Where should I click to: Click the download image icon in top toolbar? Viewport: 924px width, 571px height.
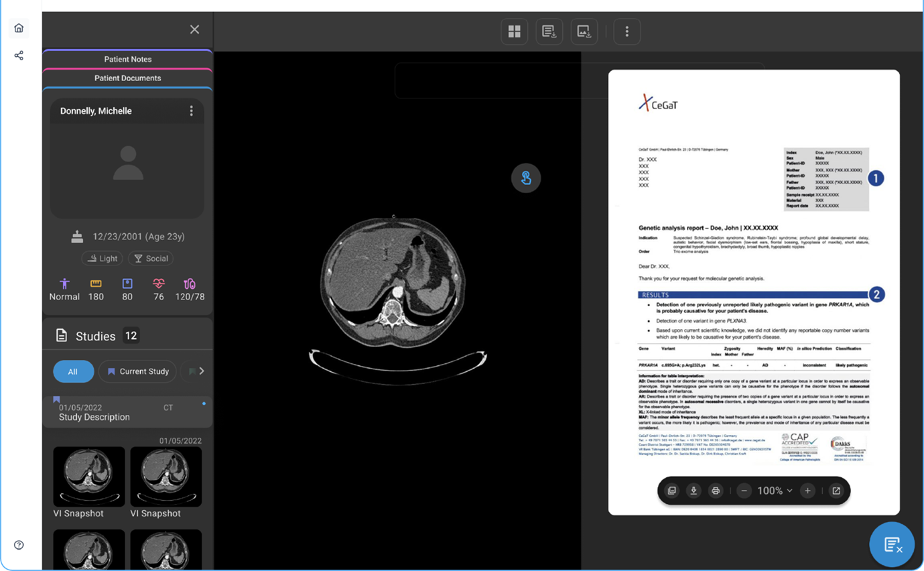pyautogui.click(x=584, y=31)
